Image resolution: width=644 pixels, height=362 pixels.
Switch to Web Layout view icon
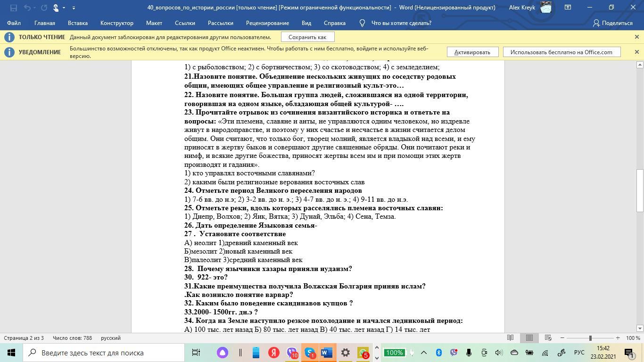point(548,338)
